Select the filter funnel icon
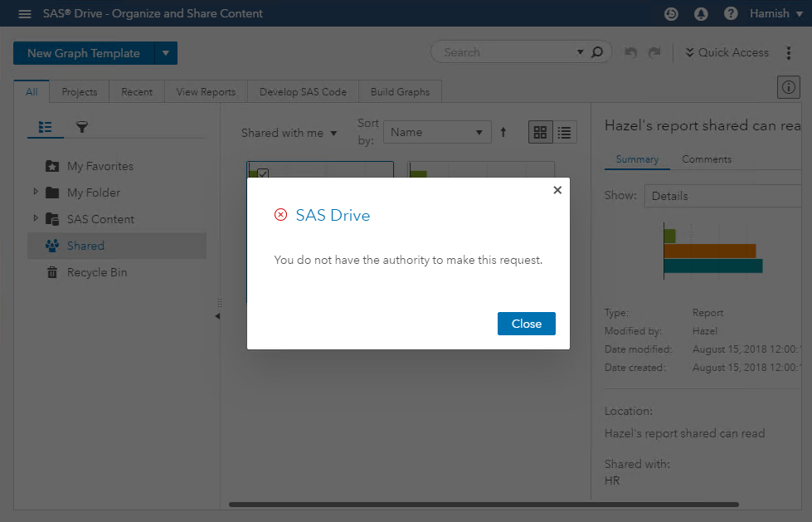Viewport: 812px width, 522px height. (x=82, y=126)
